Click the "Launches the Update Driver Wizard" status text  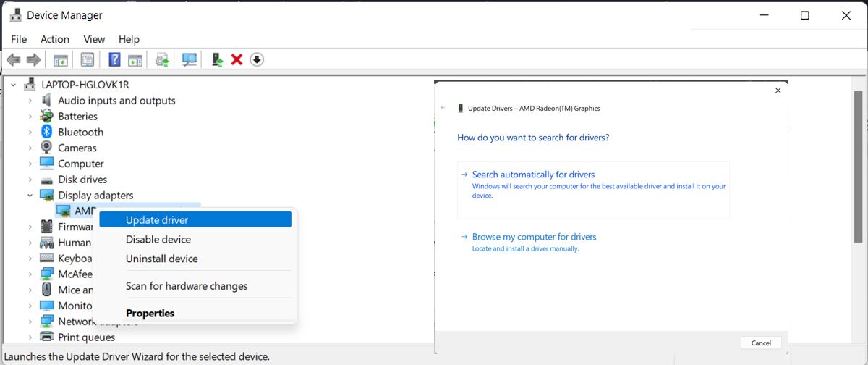pyautogui.click(x=137, y=356)
